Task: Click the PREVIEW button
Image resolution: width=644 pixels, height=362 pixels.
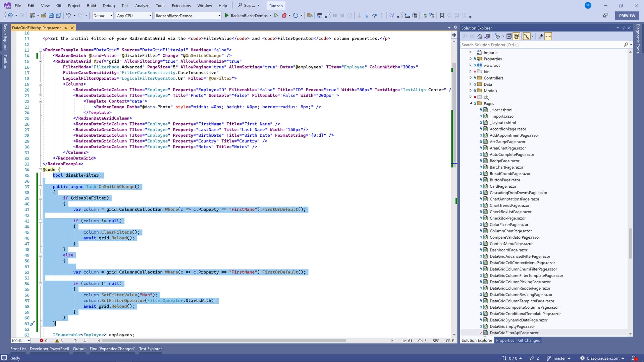Action: pos(627,15)
